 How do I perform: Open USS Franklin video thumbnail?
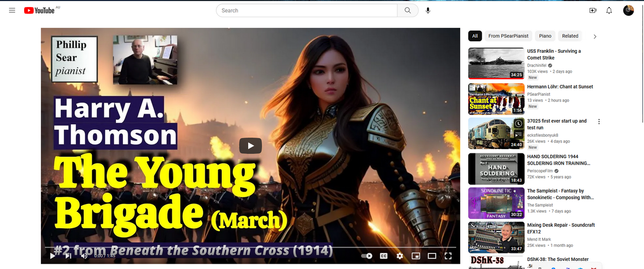(x=496, y=63)
